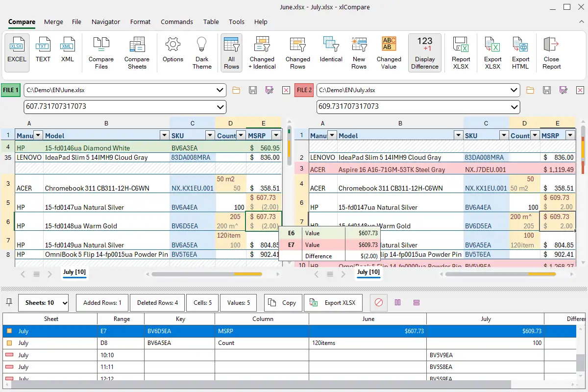Image resolution: width=588 pixels, height=392 pixels.
Task: Toggle Display Difference option
Action: pos(425,53)
